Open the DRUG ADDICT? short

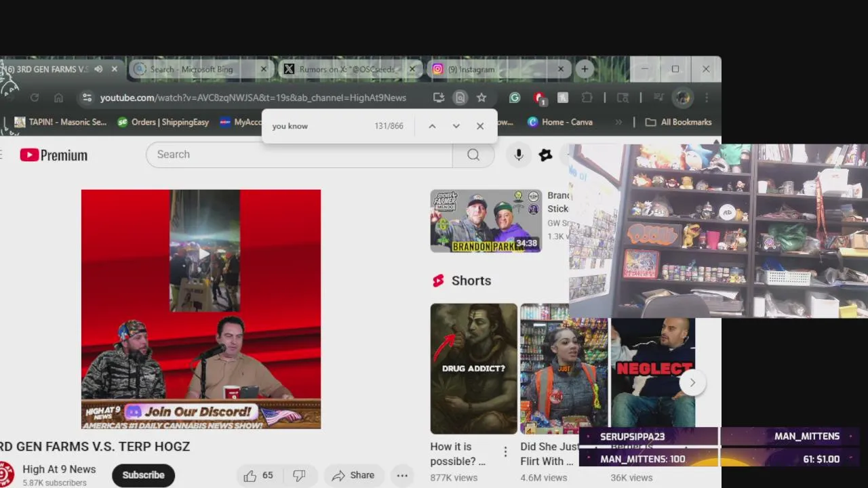click(474, 369)
